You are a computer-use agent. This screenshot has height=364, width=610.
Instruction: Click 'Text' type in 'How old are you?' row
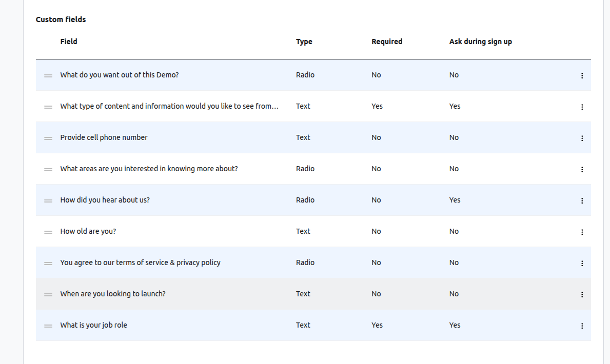[x=303, y=231]
